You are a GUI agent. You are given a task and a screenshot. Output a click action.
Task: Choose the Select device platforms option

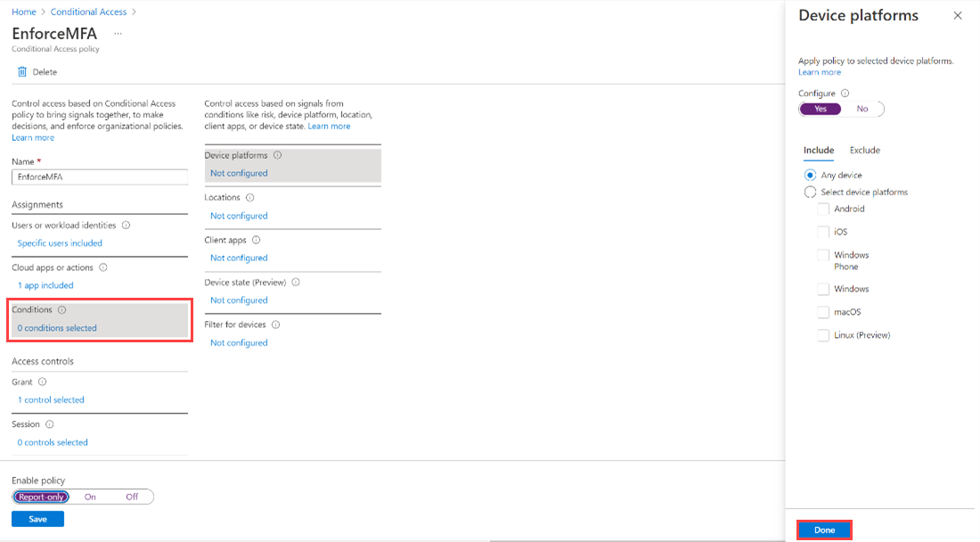[x=810, y=192]
